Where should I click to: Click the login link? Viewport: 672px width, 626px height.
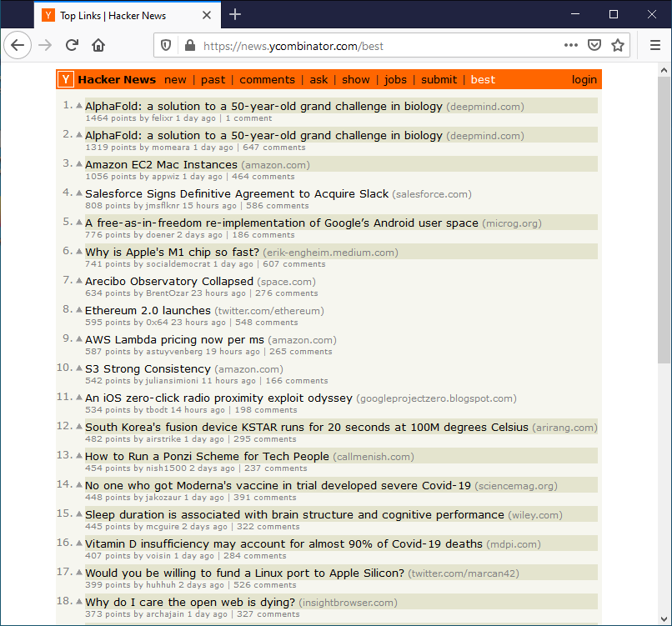pyautogui.click(x=584, y=80)
